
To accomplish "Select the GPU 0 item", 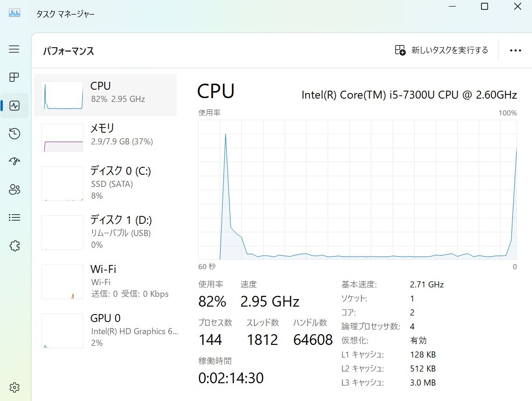I will point(106,330).
